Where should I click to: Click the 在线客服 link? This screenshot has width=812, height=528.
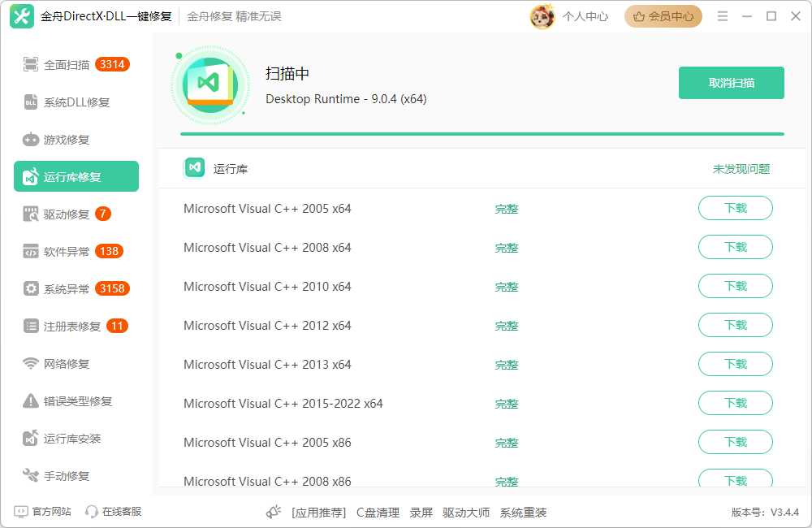tap(122, 512)
